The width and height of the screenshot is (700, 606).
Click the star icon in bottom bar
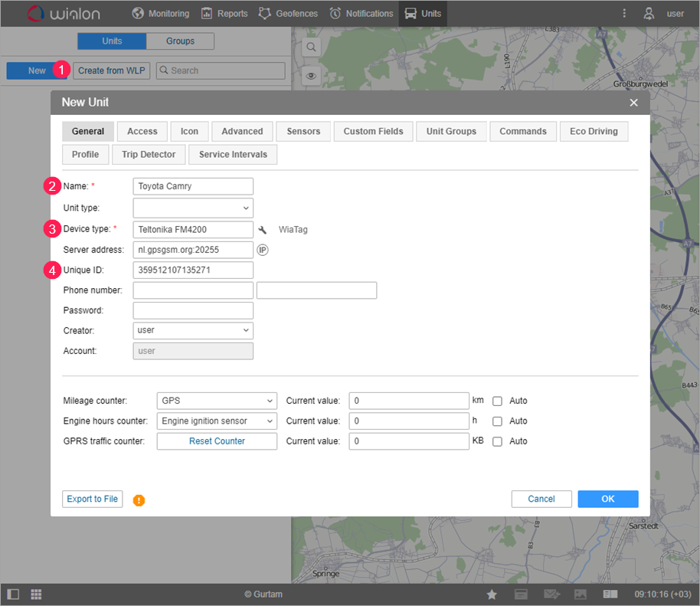point(492,595)
